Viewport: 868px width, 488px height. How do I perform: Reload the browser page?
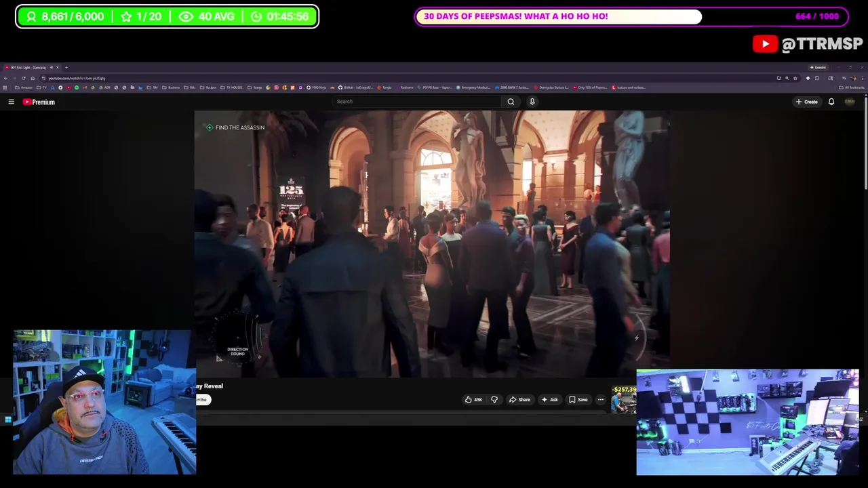click(24, 78)
